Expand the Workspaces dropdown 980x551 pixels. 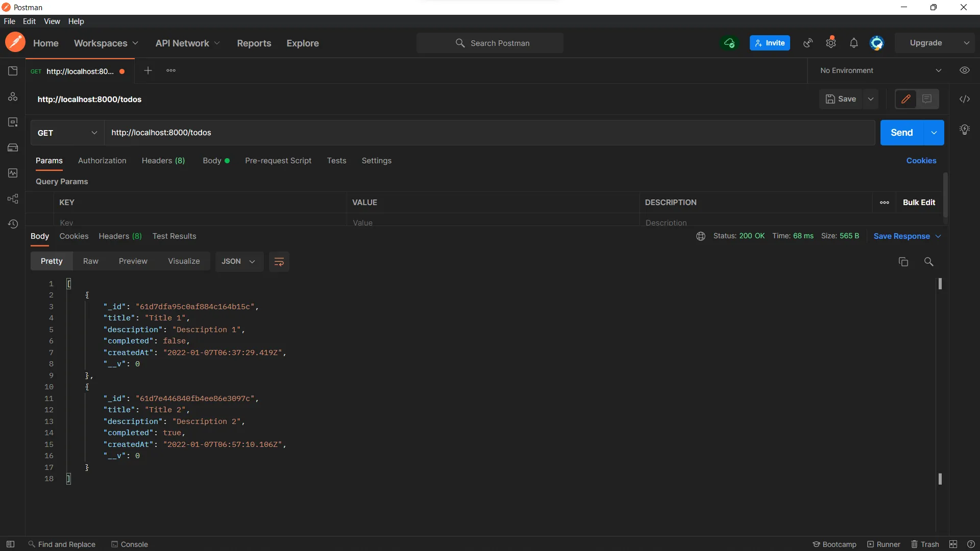tap(106, 43)
